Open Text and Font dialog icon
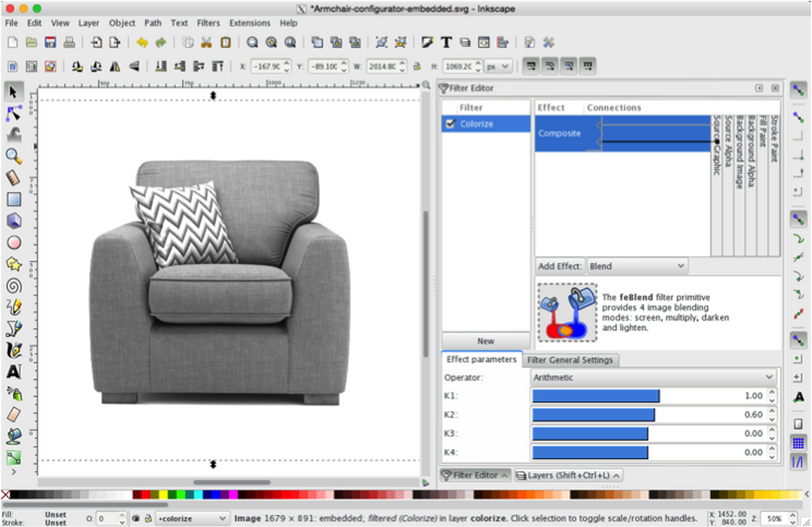812x527 pixels. [446, 42]
